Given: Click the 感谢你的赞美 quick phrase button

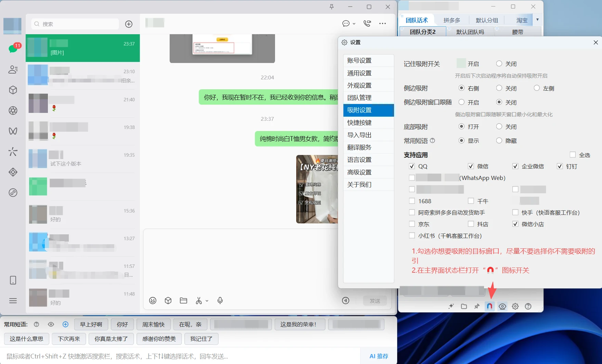Looking at the screenshot, I should pos(159,339).
